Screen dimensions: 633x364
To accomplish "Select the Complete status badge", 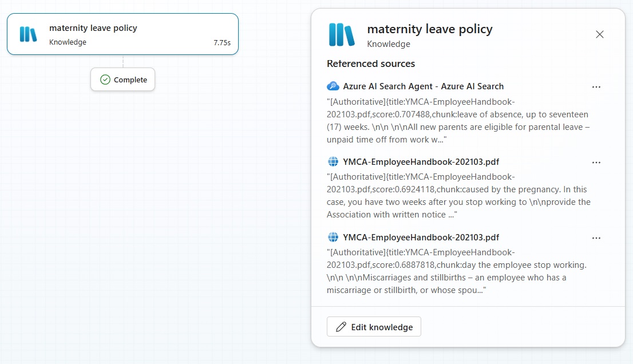I will pyautogui.click(x=123, y=80).
